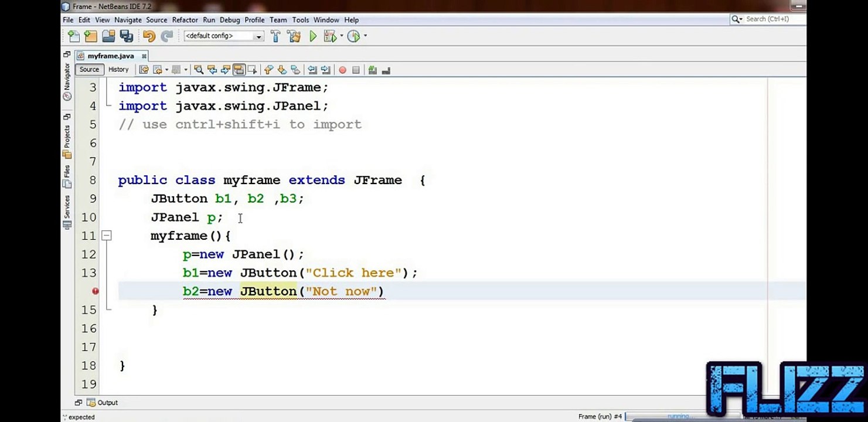Find next occurrence icon
Image resolution: width=868 pixels, height=422 pixels.
click(225, 70)
